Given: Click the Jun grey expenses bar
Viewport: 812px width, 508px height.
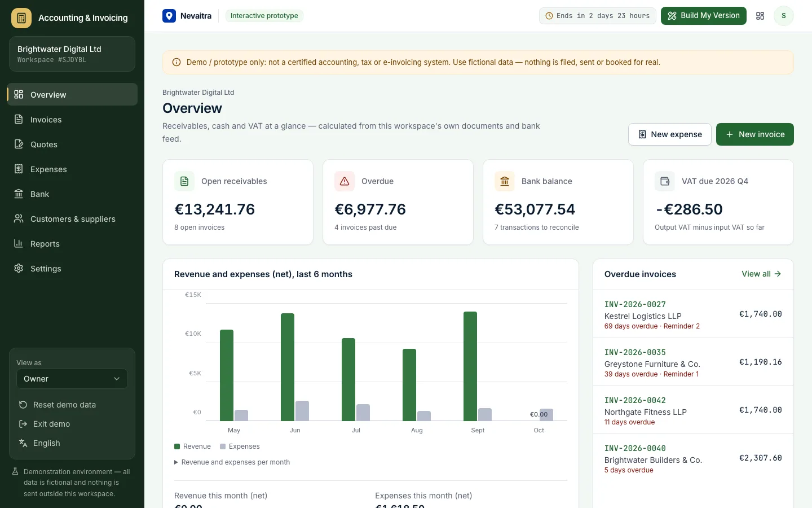Looking at the screenshot, I should coord(302,411).
